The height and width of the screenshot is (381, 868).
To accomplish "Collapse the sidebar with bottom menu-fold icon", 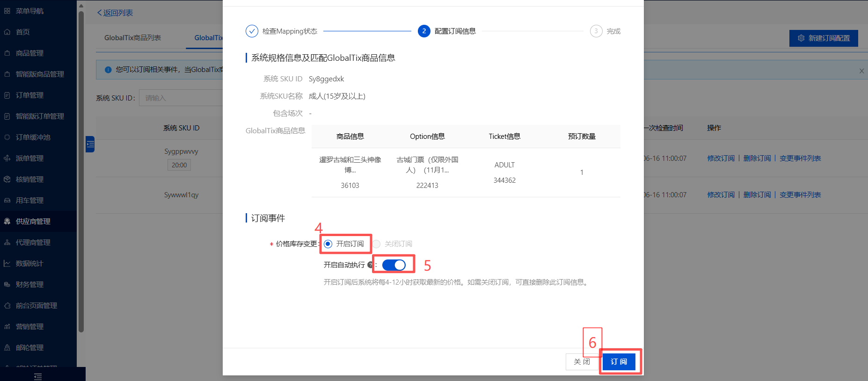I will [x=38, y=376].
